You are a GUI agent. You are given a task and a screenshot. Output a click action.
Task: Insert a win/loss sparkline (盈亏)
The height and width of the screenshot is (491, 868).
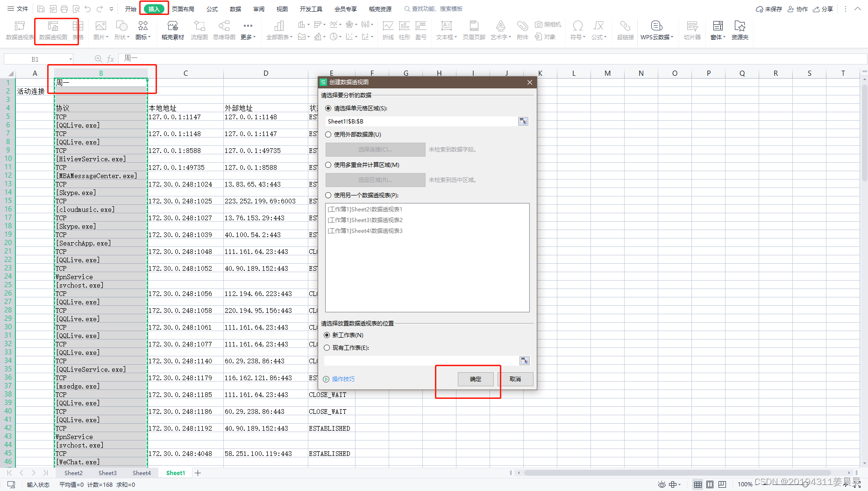pyautogui.click(x=421, y=30)
